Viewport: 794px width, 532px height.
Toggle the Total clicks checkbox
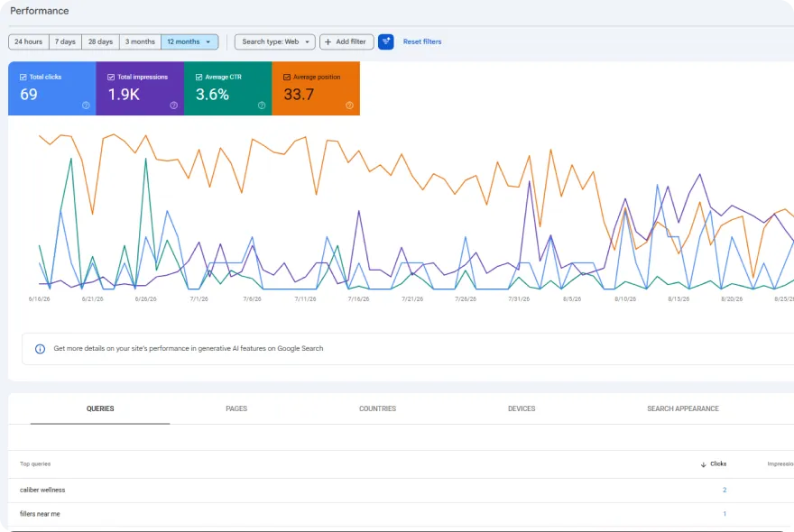point(23,77)
